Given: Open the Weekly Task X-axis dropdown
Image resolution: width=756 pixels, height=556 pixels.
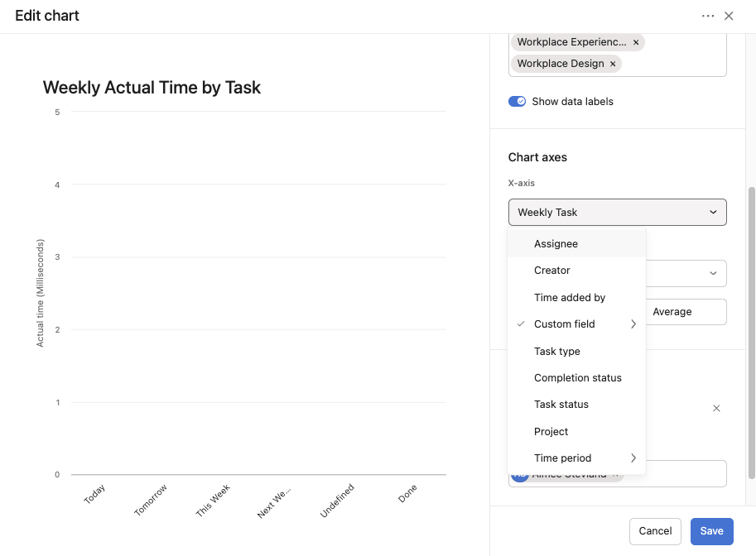Looking at the screenshot, I should click(617, 212).
